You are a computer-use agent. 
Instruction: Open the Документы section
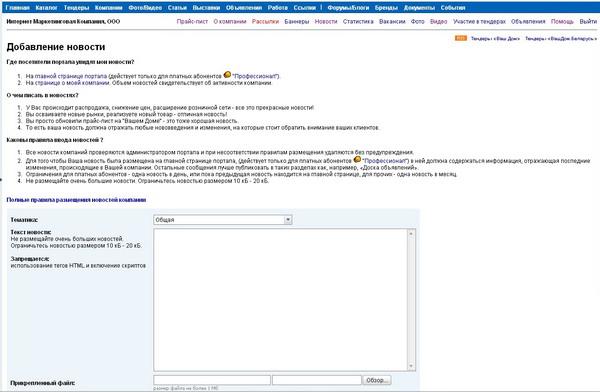coord(419,8)
